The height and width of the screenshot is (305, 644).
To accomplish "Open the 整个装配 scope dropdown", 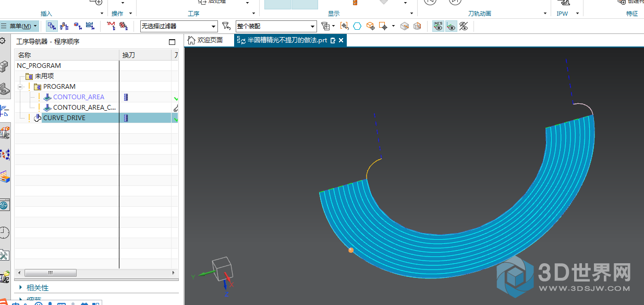I will point(276,26).
